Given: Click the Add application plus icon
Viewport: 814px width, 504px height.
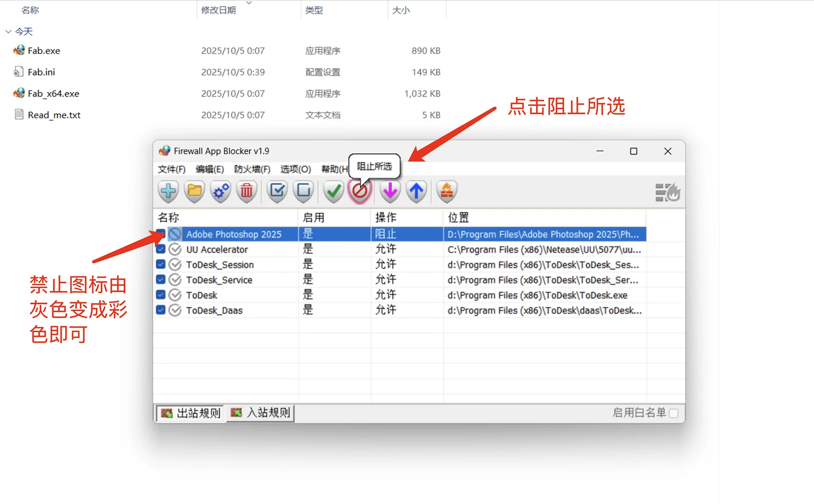Looking at the screenshot, I should pos(168,191).
